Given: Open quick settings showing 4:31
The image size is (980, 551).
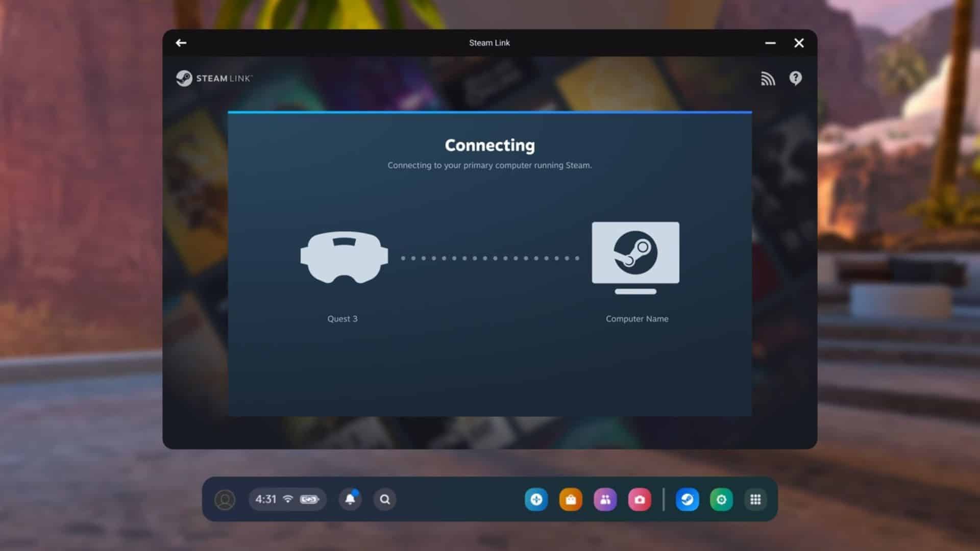Looking at the screenshot, I should pyautogui.click(x=287, y=499).
